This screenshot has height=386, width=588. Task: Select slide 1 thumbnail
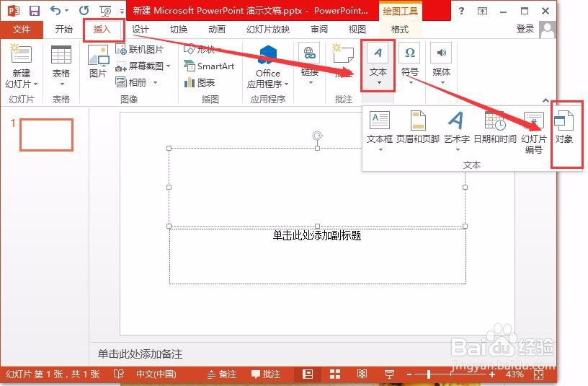46,135
